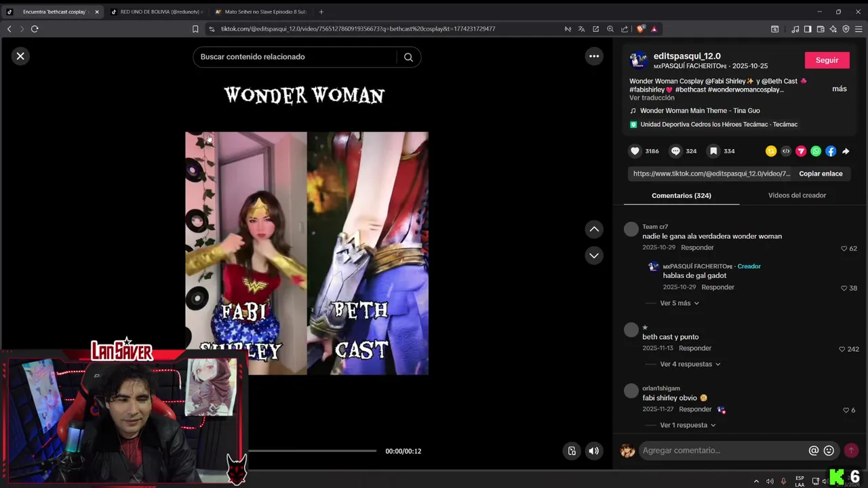Open comments via the speech bubble icon
Image resolution: width=868 pixels, height=488 pixels.
click(x=675, y=151)
